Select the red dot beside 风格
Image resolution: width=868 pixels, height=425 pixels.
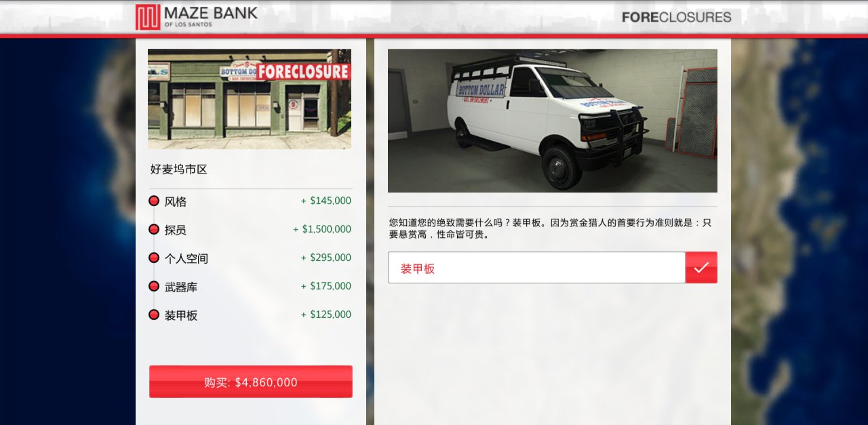[154, 201]
